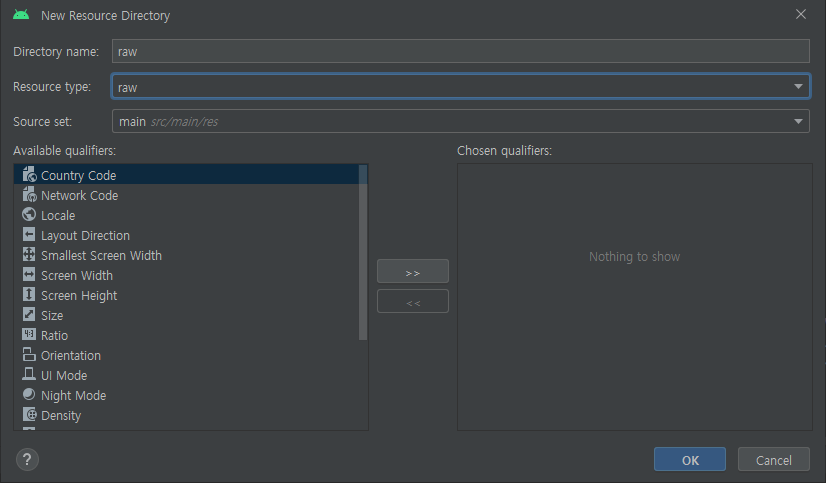826x483 pixels.
Task: Close the New Resource Directory dialog
Action: [x=801, y=14]
